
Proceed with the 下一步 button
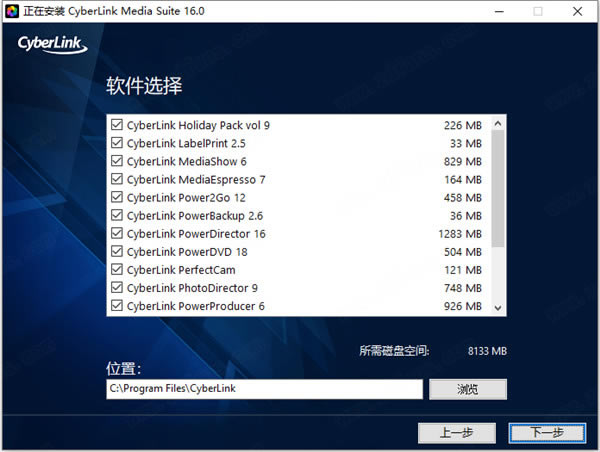pyautogui.click(x=546, y=432)
